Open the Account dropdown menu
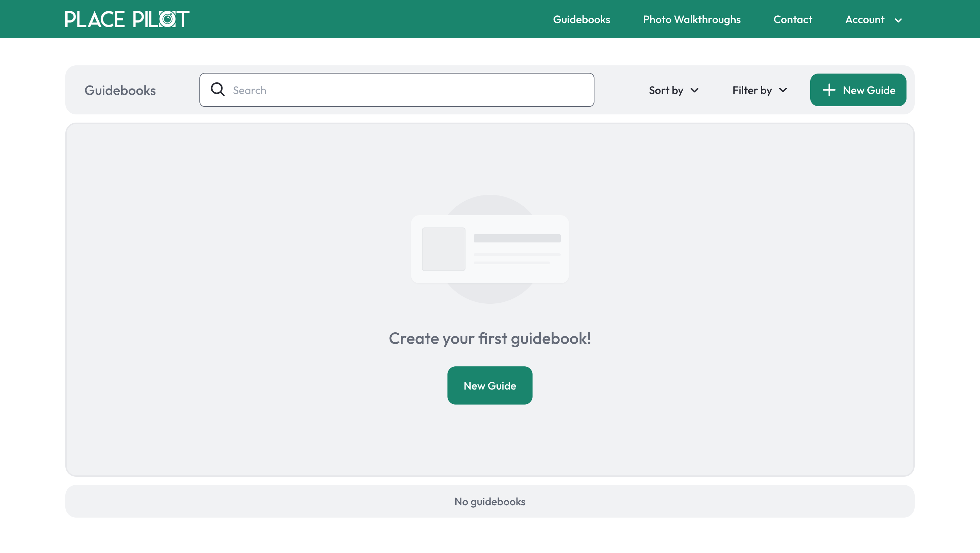The image size is (980, 553). [864, 19]
